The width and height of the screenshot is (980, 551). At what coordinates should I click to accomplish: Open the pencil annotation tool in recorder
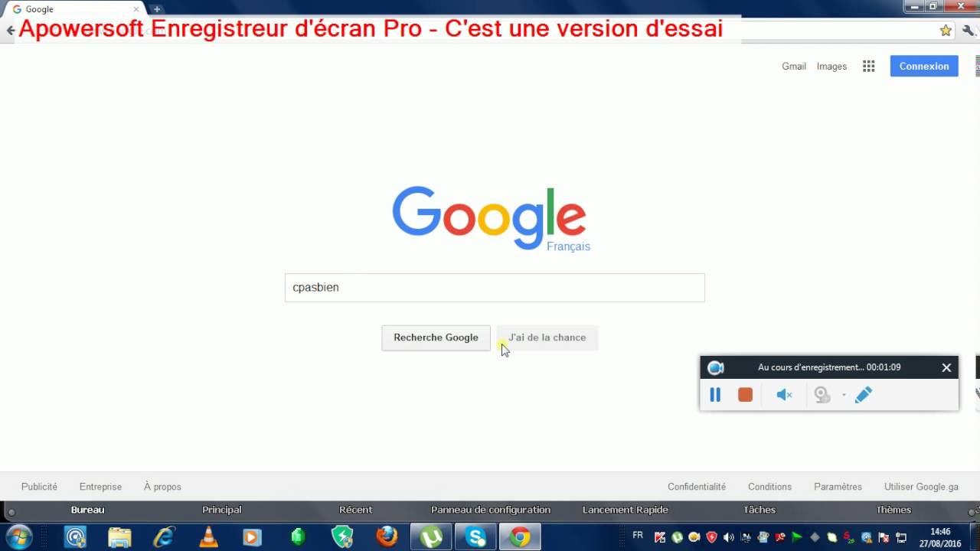tap(864, 395)
